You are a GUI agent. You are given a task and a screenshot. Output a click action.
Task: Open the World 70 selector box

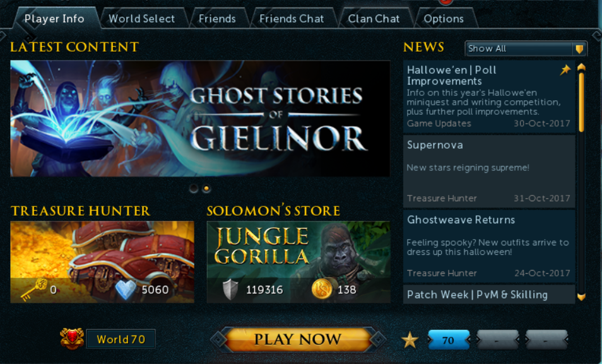(121, 339)
